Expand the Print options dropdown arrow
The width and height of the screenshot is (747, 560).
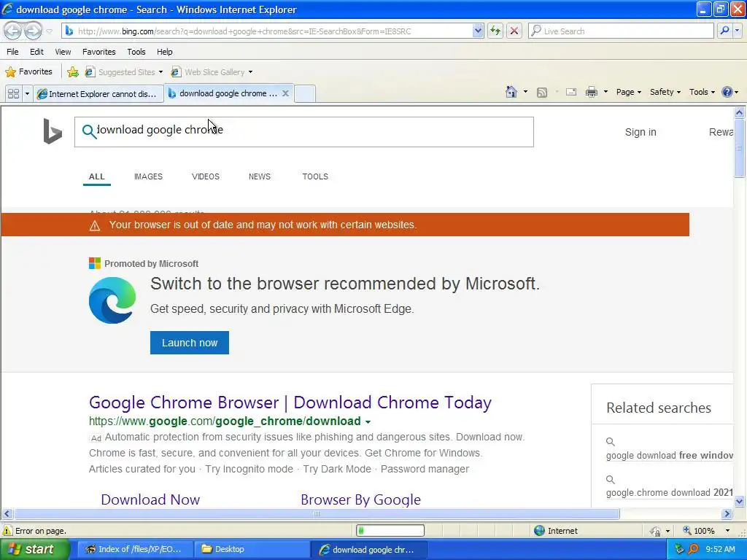pyautogui.click(x=605, y=92)
